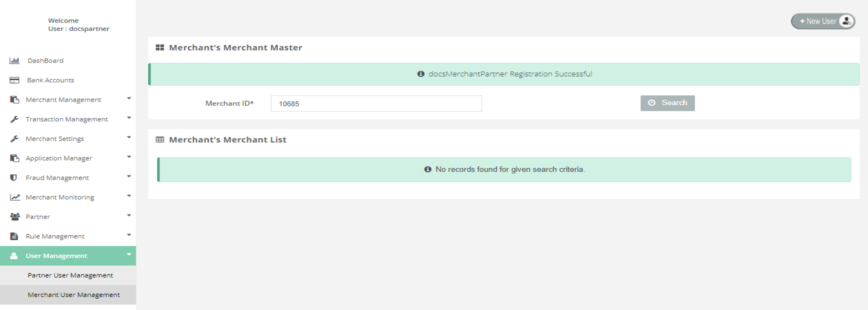The image size is (868, 310).
Task: Click the Merchant Monitoring line chart icon
Action: pos(15,197)
